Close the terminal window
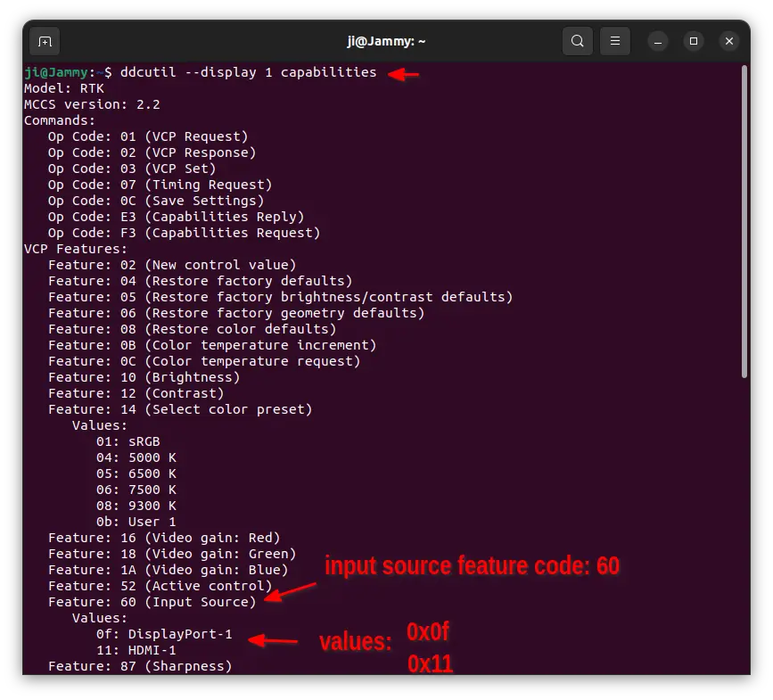Viewport: 773px width, 700px height. click(729, 41)
